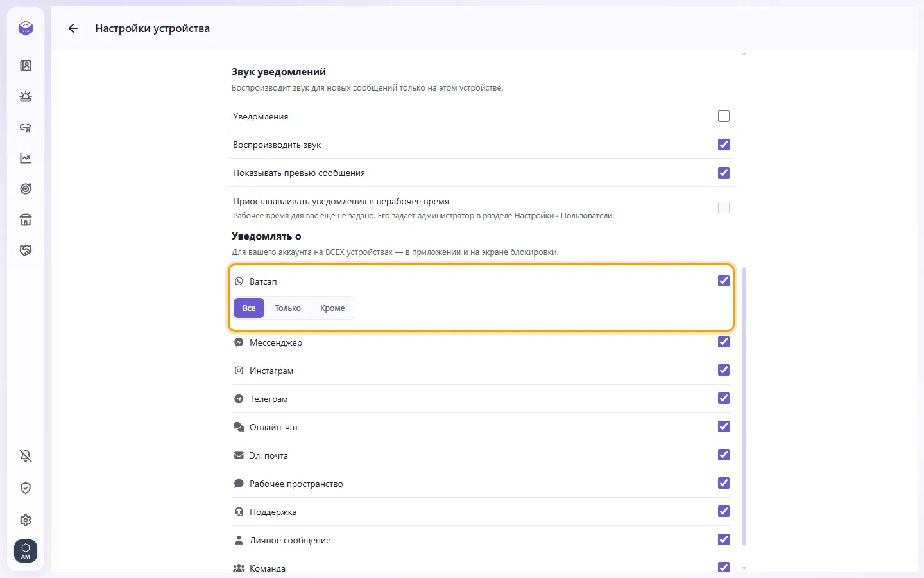Click the headset icon beside Поддержка
This screenshot has height=578, width=924.
[239, 512]
